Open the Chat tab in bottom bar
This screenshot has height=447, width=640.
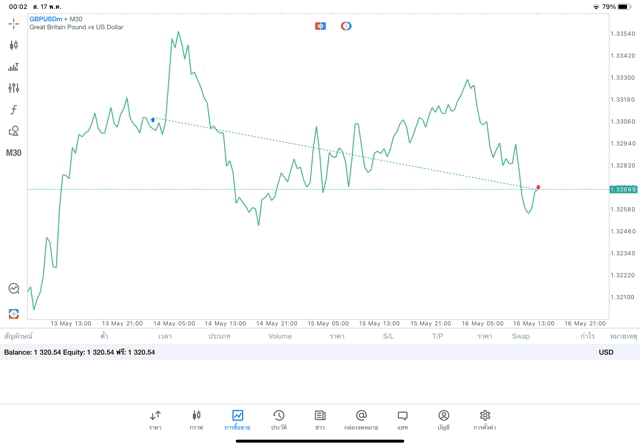pyautogui.click(x=402, y=419)
